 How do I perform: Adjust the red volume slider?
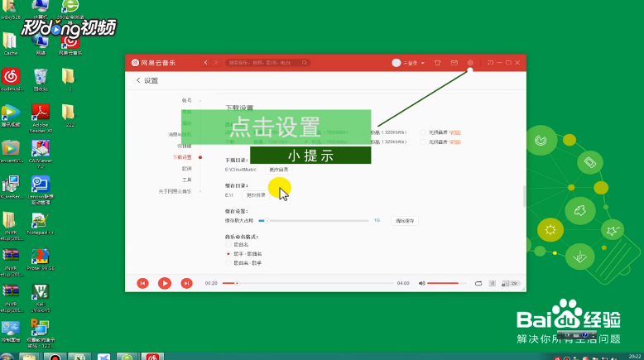(x=446, y=283)
